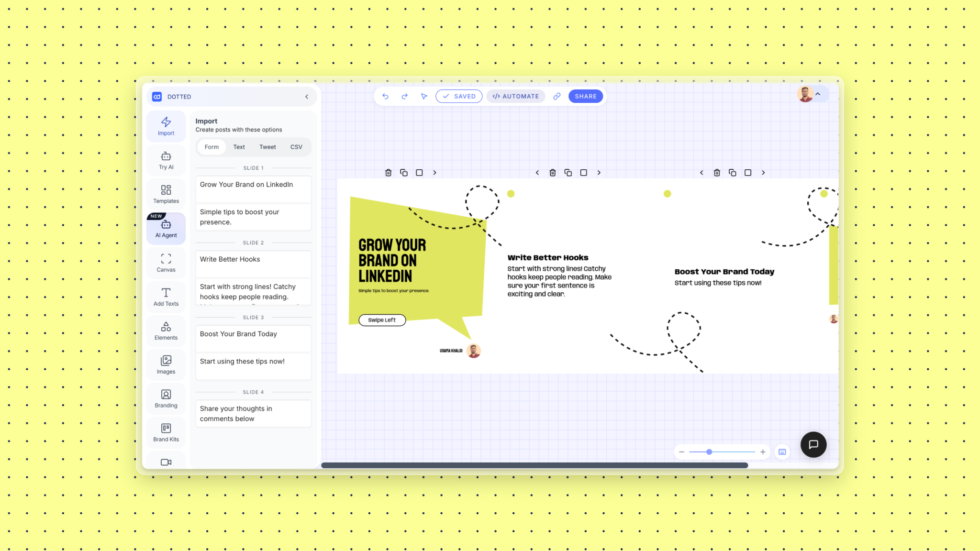The width and height of the screenshot is (980, 551).
Task: Click the undo arrow
Action: point(385,96)
